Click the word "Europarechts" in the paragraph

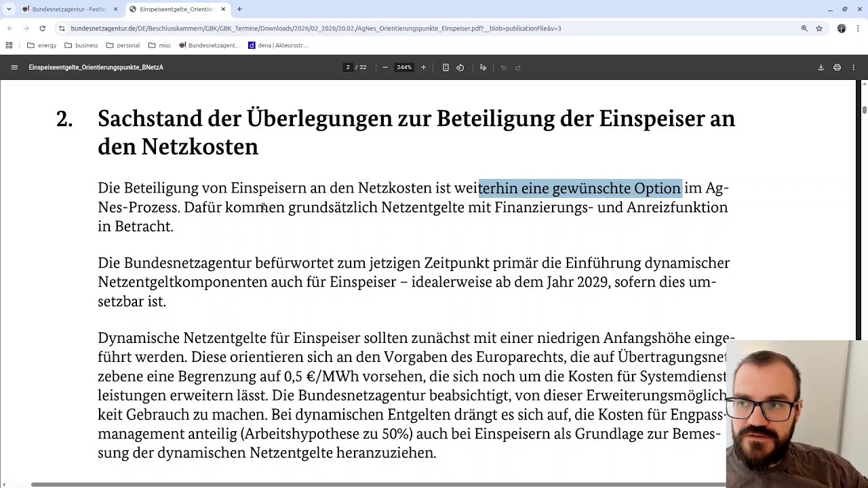click(518, 357)
